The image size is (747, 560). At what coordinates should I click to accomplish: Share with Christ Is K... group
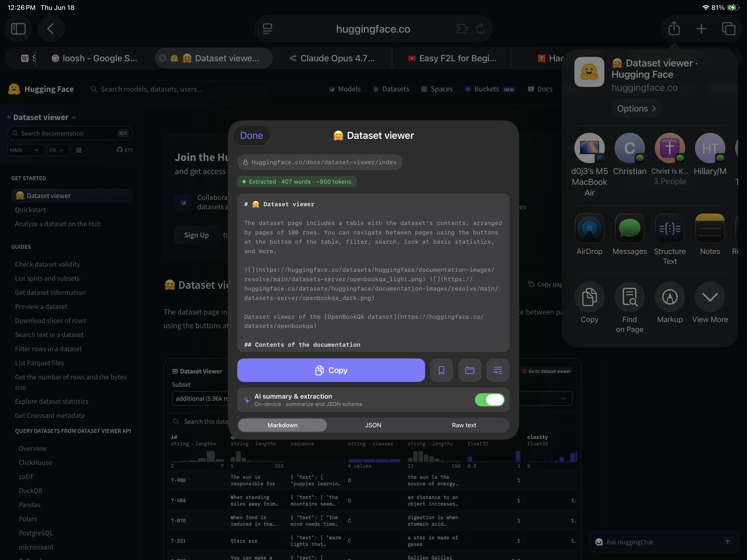pyautogui.click(x=670, y=159)
